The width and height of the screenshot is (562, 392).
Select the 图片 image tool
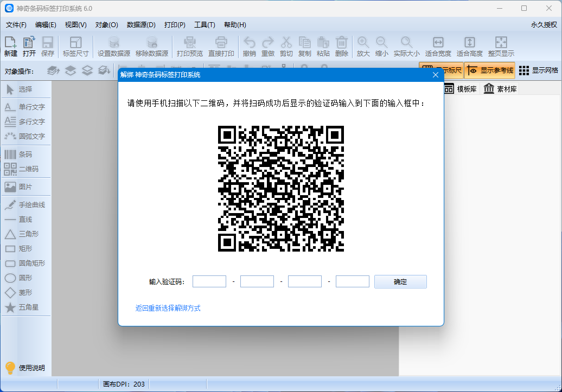(26, 187)
